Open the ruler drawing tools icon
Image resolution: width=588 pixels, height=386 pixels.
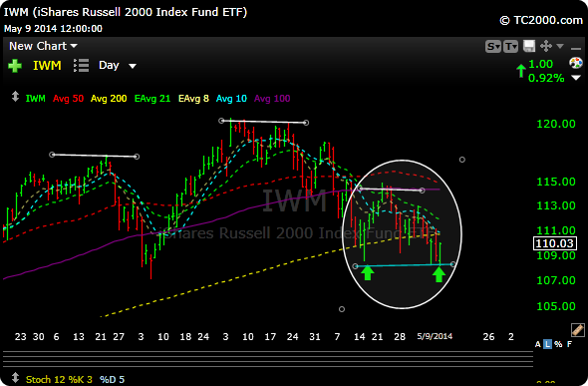click(578, 329)
